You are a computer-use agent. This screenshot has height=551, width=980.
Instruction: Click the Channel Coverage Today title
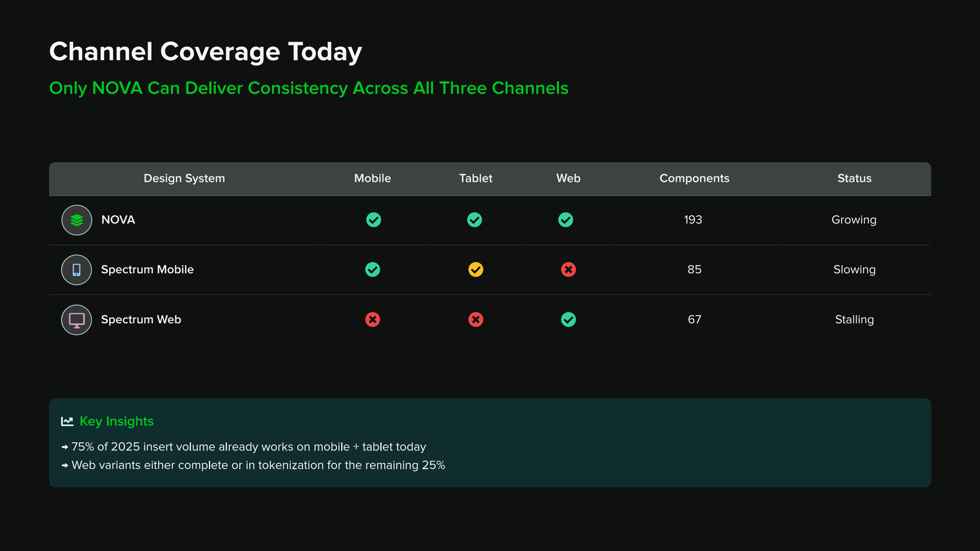coord(206,52)
